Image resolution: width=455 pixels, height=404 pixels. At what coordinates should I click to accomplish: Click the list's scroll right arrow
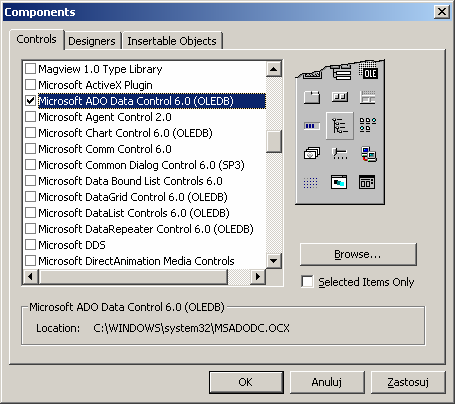[258, 276]
